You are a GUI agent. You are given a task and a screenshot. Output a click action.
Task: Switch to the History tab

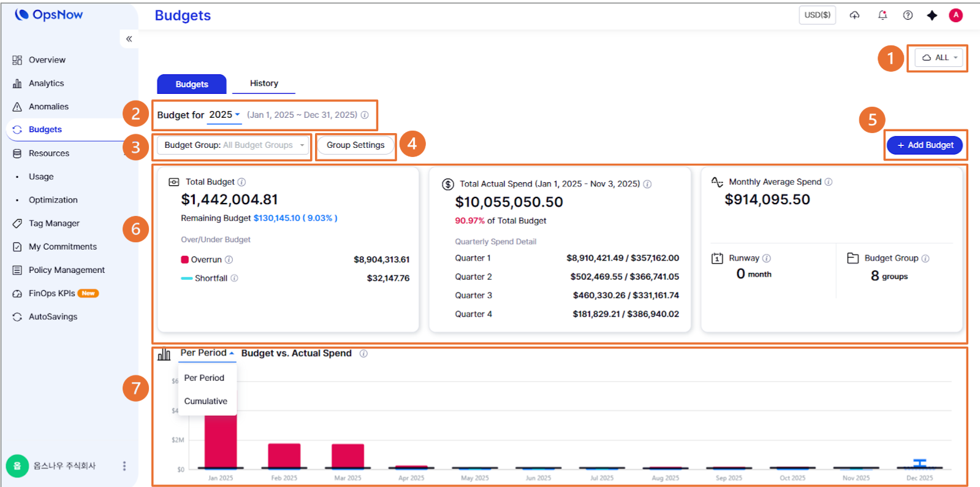tap(264, 83)
